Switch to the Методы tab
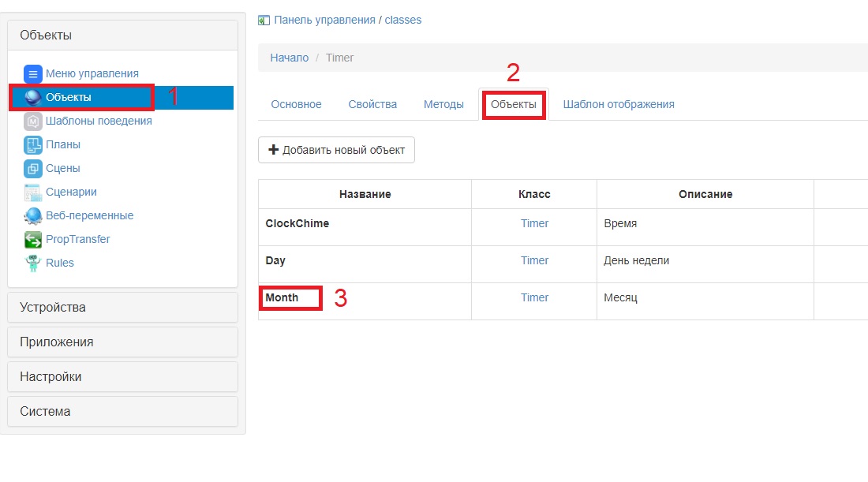Image resolution: width=868 pixels, height=482 pixels. tap(443, 105)
